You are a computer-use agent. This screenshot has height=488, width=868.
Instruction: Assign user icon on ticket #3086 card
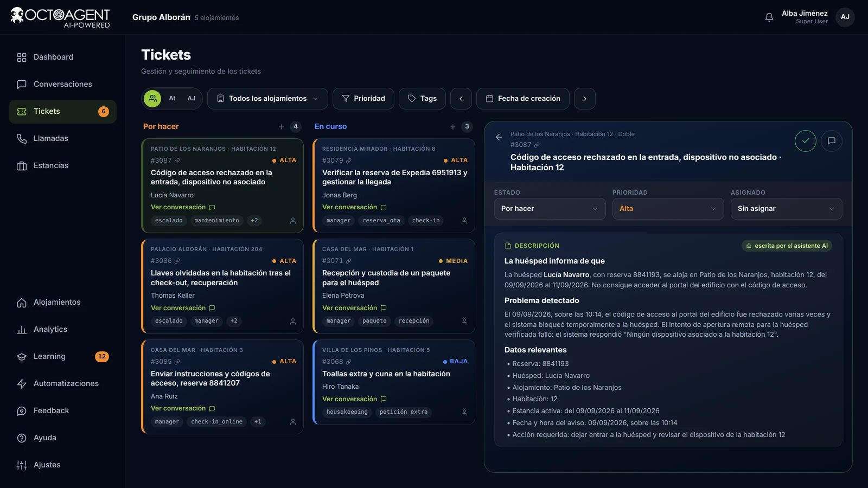coord(293,321)
